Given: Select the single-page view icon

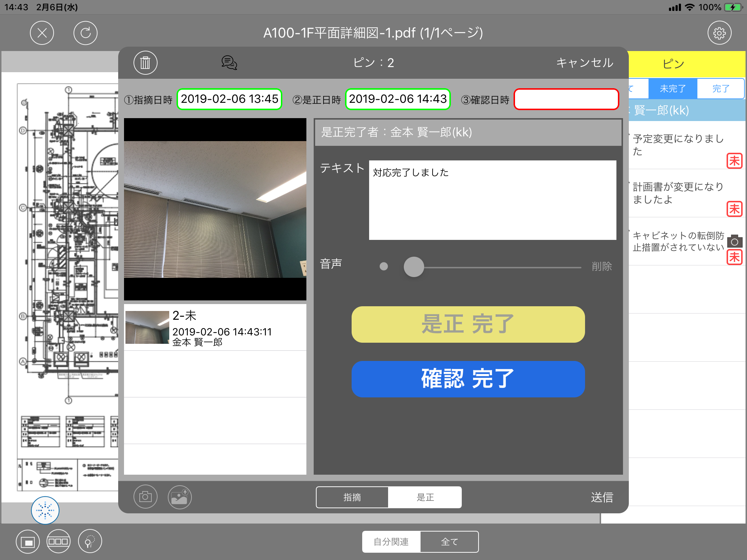Looking at the screenshot, I should point(28,541).
